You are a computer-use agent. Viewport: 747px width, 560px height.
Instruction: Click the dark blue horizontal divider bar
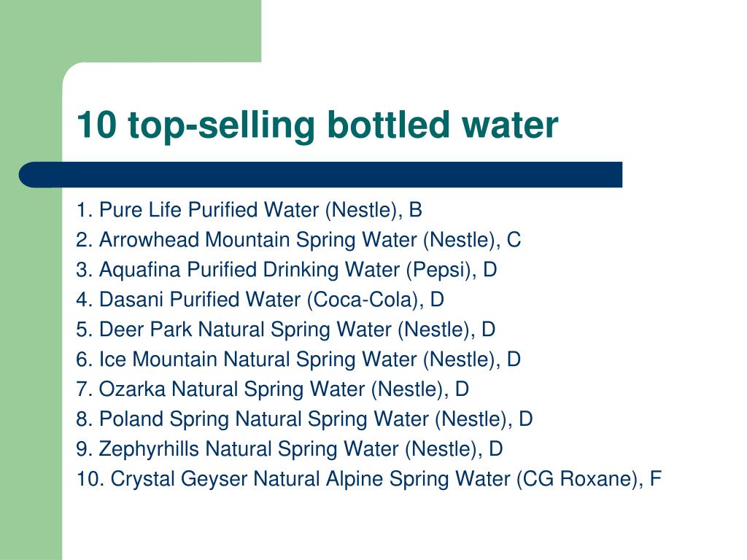(x=321, y=175)
